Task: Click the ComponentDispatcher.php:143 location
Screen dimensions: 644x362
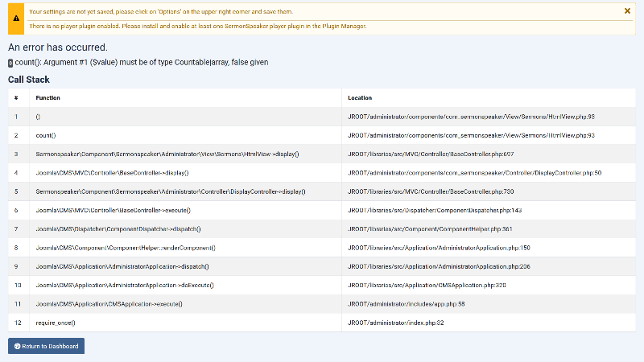Action: (435, 210)
